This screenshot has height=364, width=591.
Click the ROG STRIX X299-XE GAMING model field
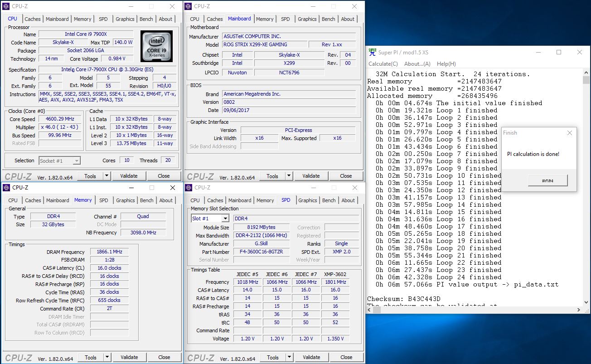(264, 45)
